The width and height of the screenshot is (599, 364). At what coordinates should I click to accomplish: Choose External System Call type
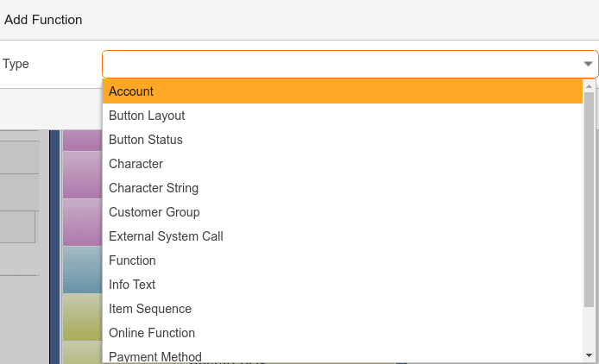point(343,236)
